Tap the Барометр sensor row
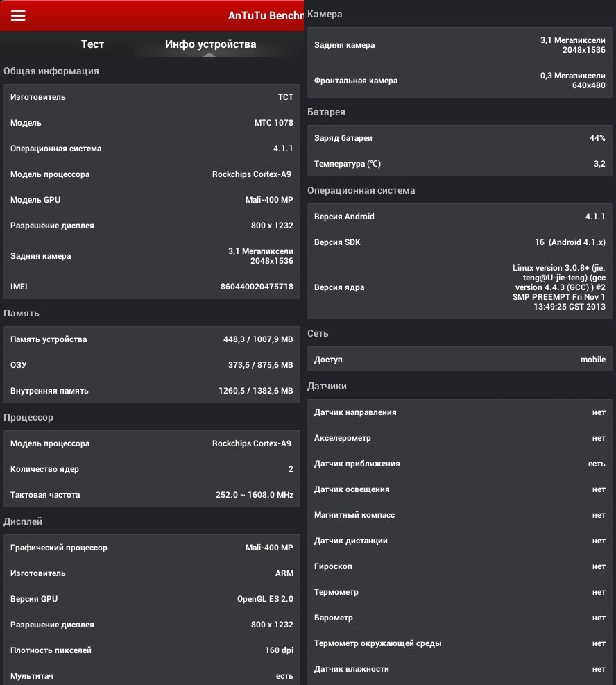Image resolution: width=616 pixels, height=685 pixels. click(x=459, y=618)
